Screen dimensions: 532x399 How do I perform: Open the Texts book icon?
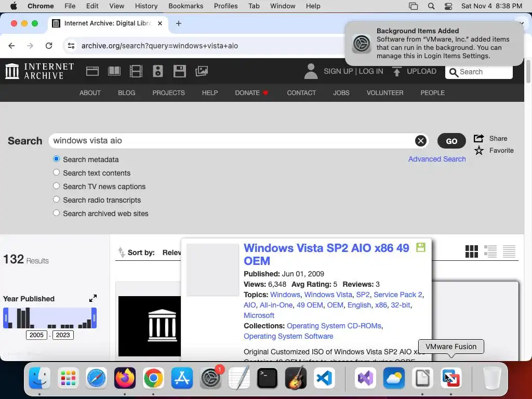[x=114, y=71]
